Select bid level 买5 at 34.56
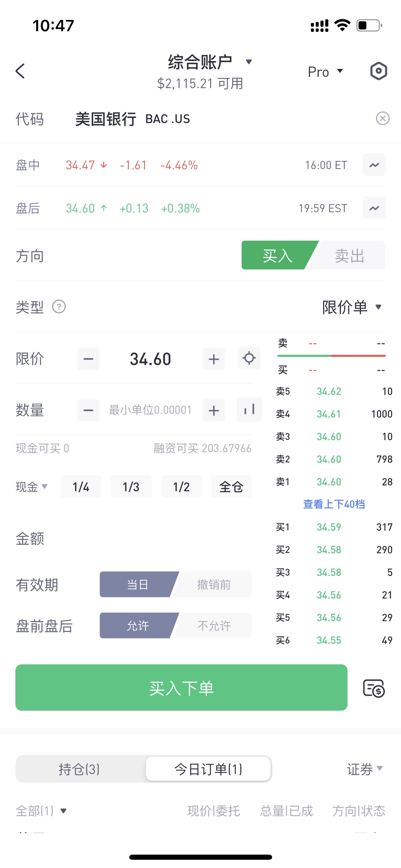The image size is (401, 868). coord(334,617)
